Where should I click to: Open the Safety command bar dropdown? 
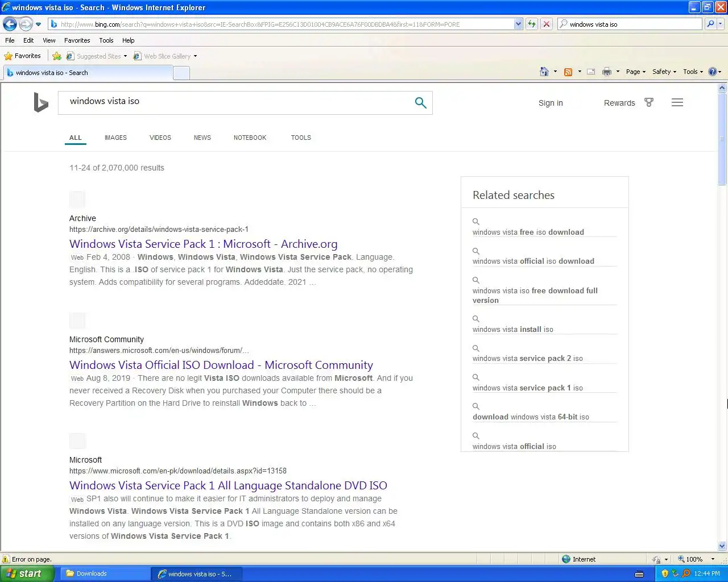click(x=664, y=72)
